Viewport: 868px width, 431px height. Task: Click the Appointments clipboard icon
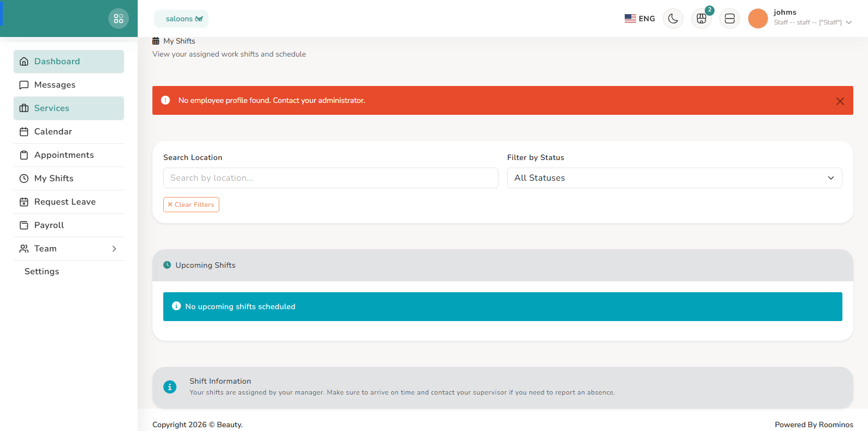24,155
